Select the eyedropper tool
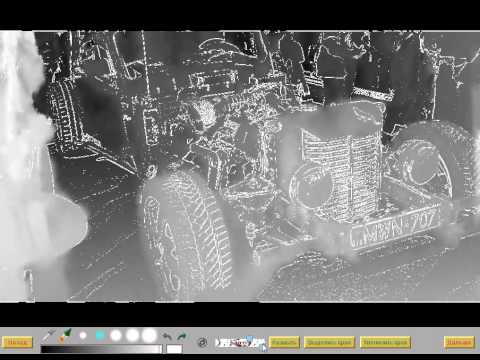 coord(49,335)
